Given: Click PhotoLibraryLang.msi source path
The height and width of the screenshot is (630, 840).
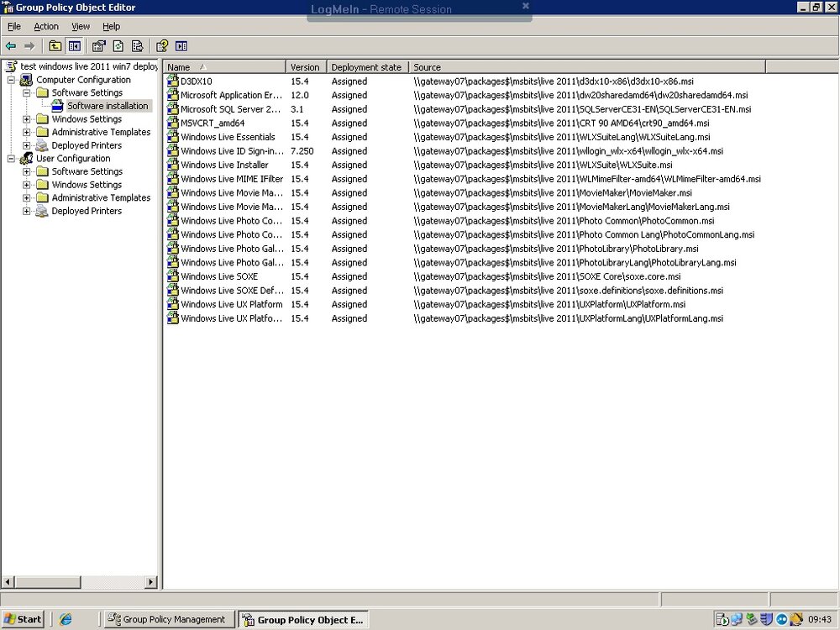Looking at the screenshot, I should (575, 262).
